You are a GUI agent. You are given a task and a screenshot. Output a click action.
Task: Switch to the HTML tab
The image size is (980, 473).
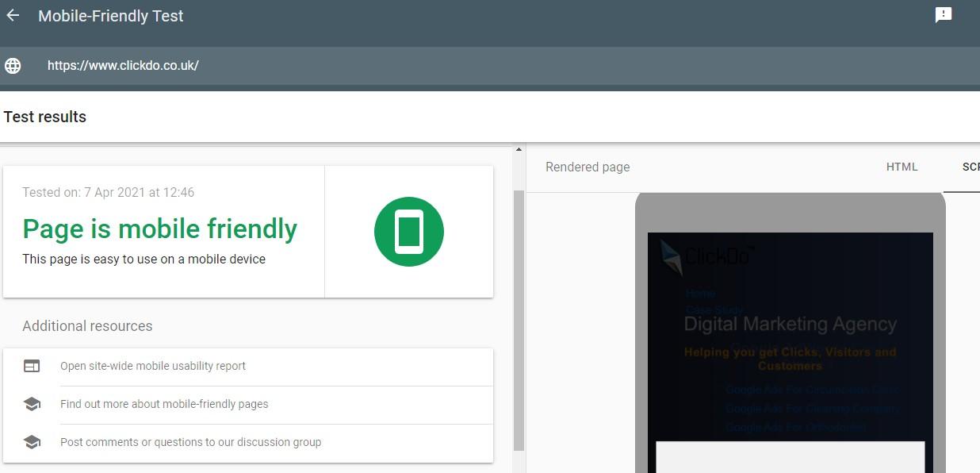902,167
